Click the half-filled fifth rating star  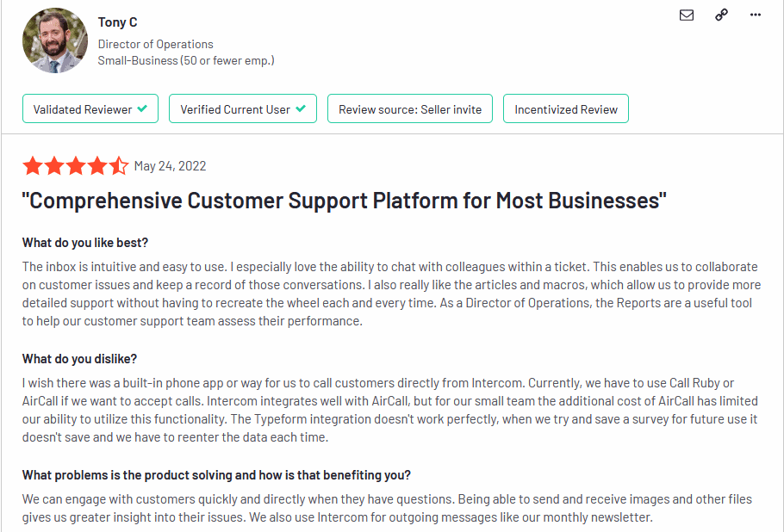click(119, 166)
